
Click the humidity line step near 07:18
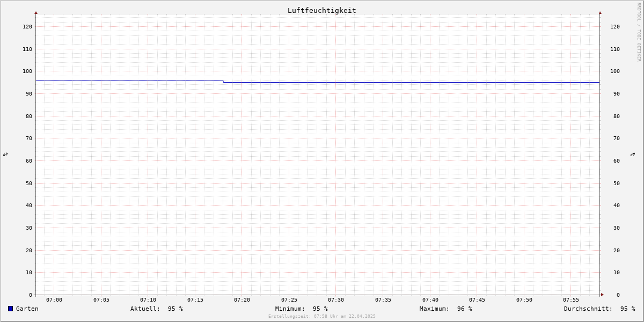pos(223,81)
